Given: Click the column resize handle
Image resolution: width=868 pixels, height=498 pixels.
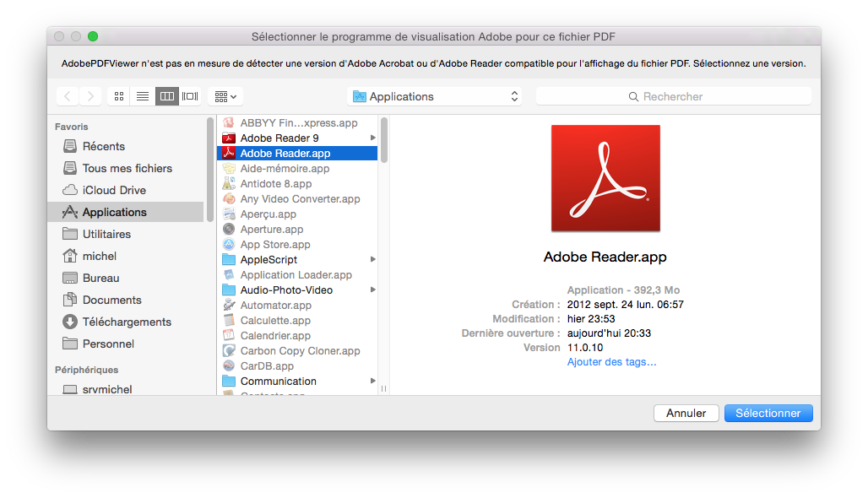Looking at the screenshot, I should click(383, 388).
